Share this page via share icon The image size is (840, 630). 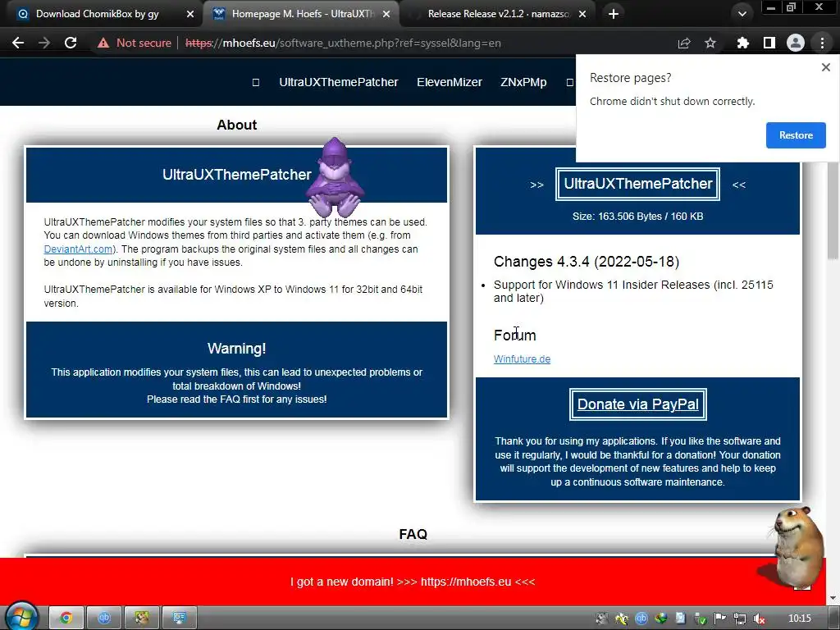684,43
